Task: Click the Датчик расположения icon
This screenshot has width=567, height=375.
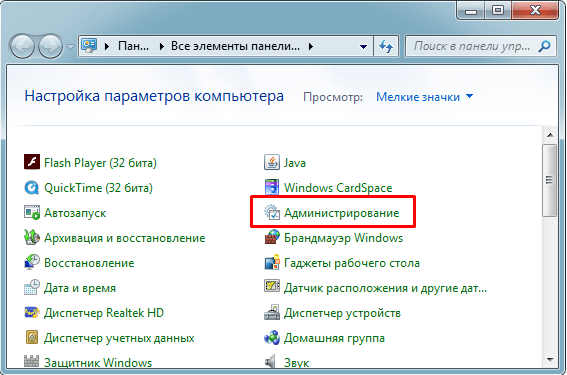Action: [x=272, y=286]
